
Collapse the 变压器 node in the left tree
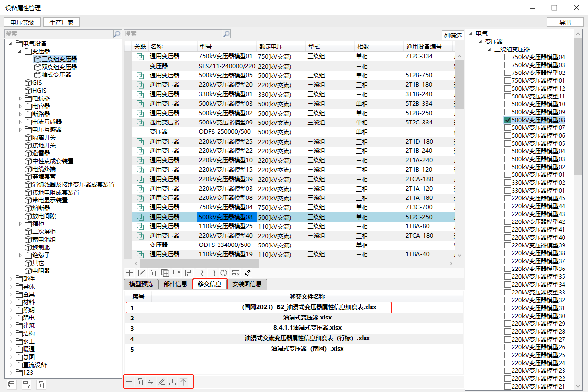(x=20, y=51)
